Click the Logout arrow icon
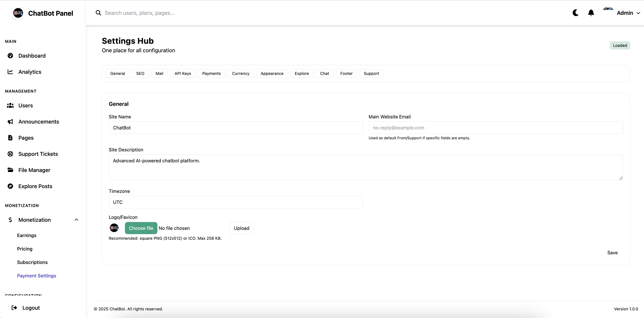This screenshot has height=318, width=644. pyautogui.click(x=14, y=308)
